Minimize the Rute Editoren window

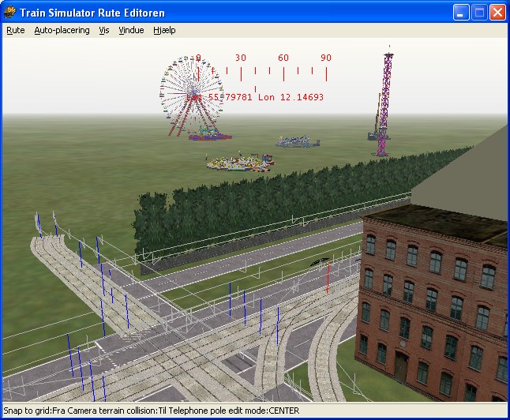coord(461,13)
